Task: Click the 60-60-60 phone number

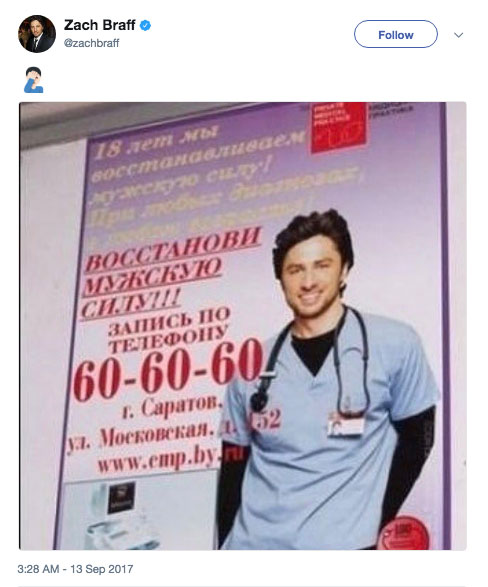Action: pos(167,369)
